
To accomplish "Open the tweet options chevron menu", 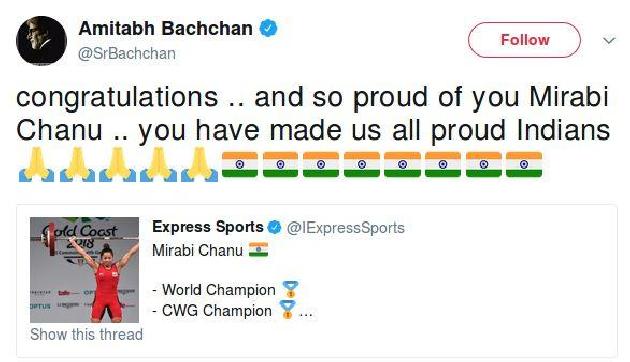I will pyautogui.click(x=609, y=40).
